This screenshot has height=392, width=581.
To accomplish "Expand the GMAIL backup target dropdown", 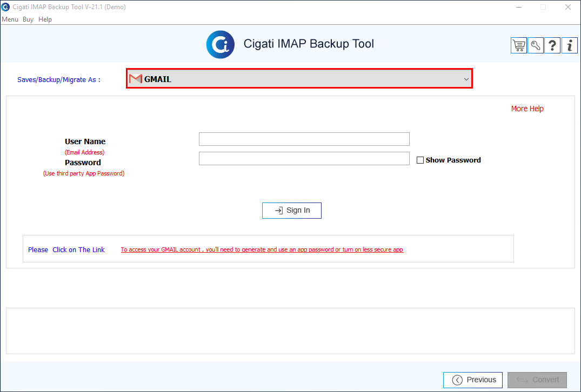I will tap(299, 78).
